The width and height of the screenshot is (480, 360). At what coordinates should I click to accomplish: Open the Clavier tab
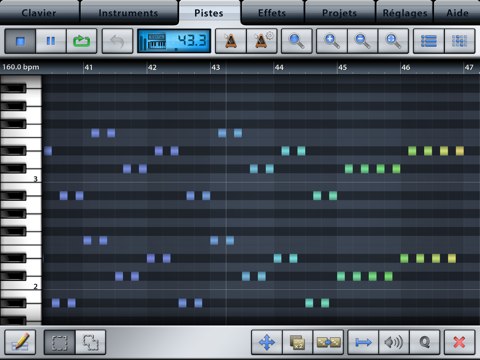point(39,13)
